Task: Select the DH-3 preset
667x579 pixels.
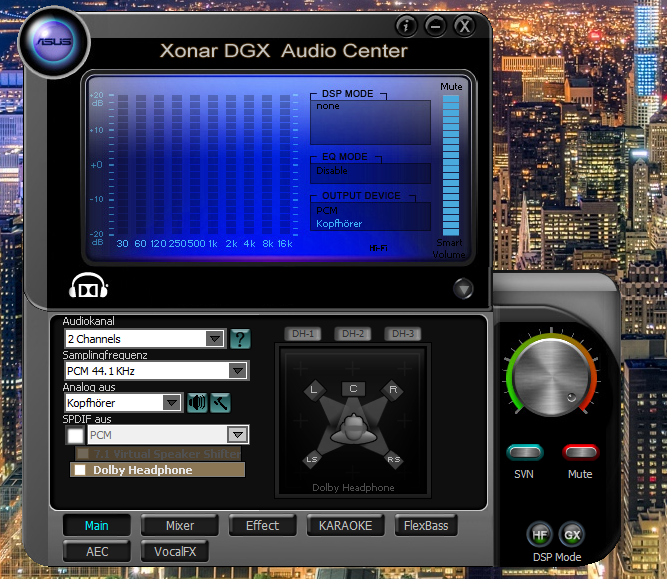Action: coord(403,334)
